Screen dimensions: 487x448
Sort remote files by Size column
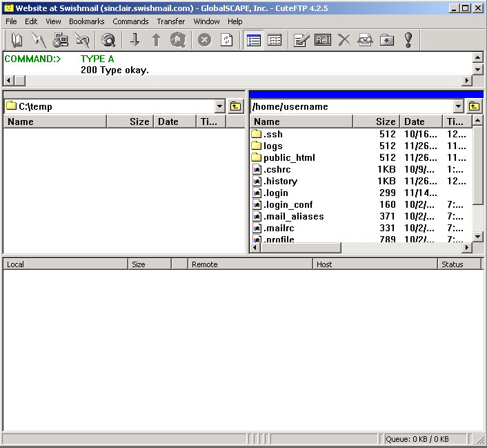(377, 121)
